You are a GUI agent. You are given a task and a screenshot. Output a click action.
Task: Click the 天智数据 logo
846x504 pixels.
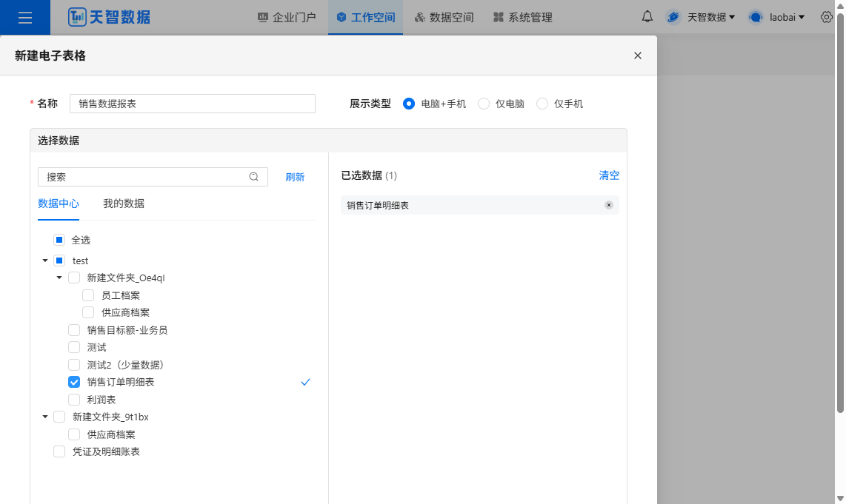tap(110, 17)
